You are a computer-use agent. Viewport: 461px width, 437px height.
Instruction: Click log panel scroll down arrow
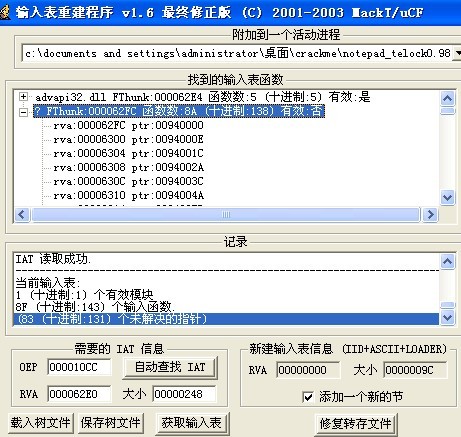click(x=447, y=317)
